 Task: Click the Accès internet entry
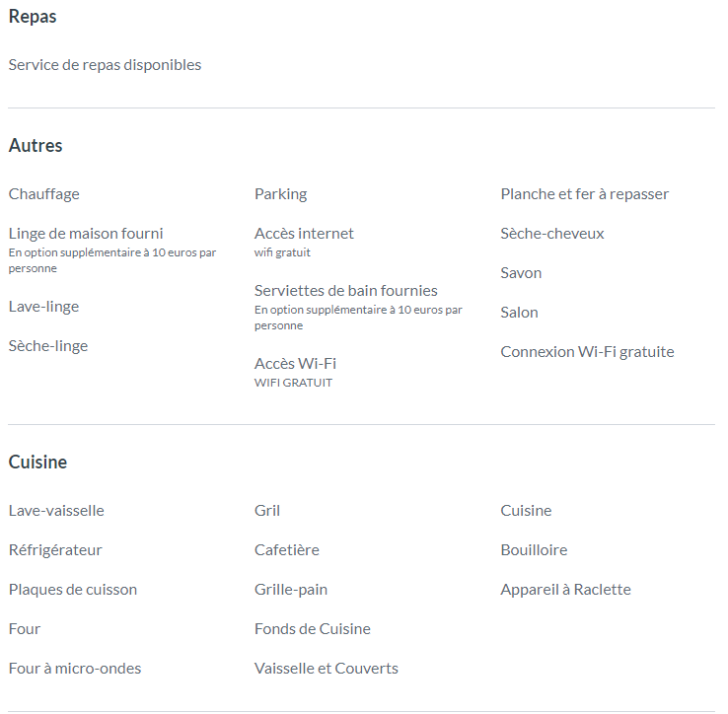(x=304, y=234)
